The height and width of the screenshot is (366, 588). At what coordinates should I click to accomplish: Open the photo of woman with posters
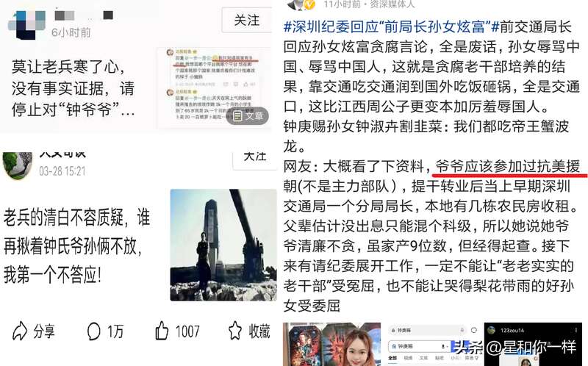pyautogui.click(x=331, y=344)
